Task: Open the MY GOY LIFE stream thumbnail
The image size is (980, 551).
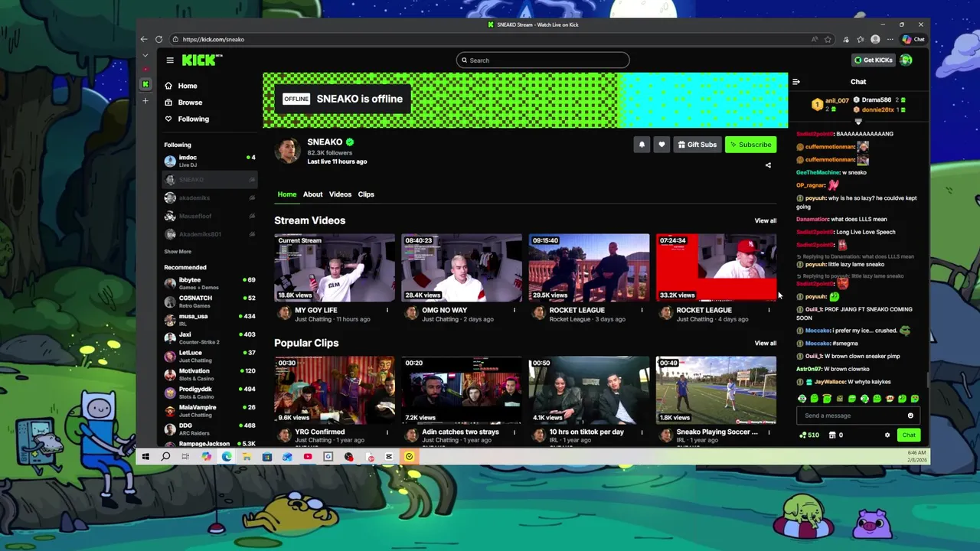Action: 335,268
